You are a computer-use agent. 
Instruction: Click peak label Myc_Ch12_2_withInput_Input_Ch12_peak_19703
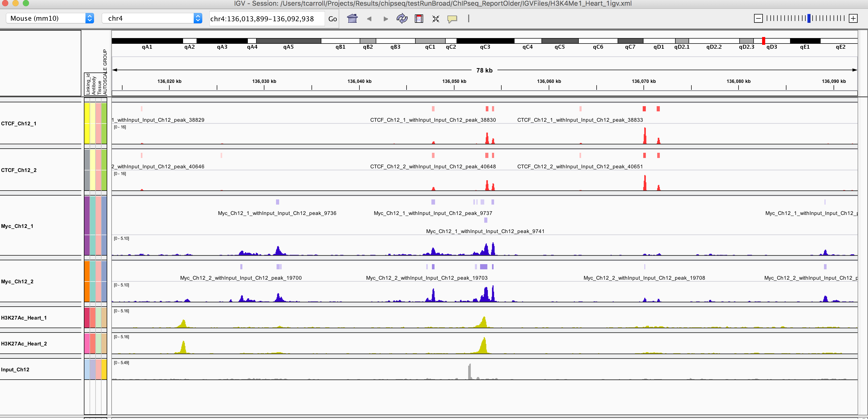click(x=426, y=278)
